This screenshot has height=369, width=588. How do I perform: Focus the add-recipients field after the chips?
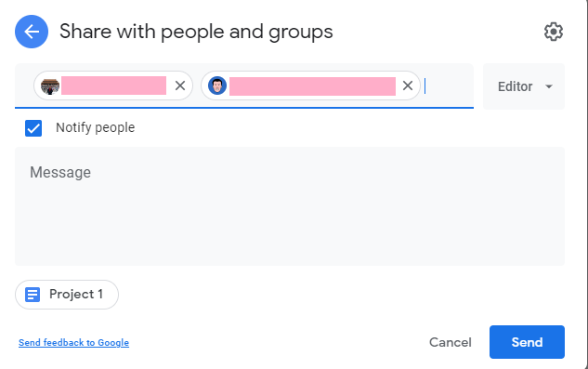click(448, 86)
